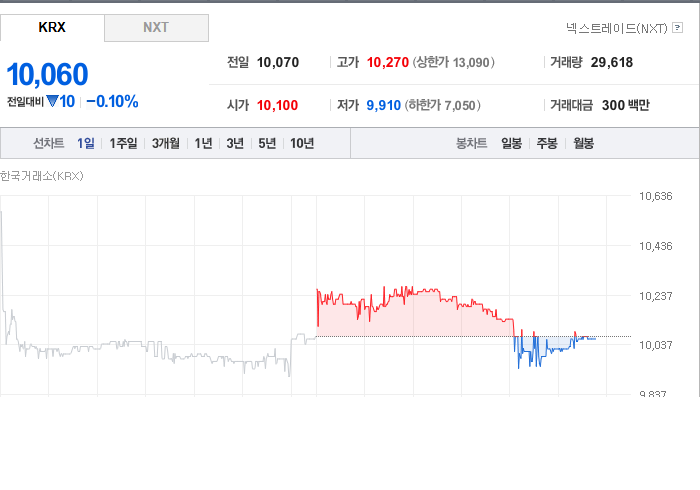Show the 월봉 monthly candle chart
Image resolution: width=700 pixels, height=490 pixels.
(583, 143)
